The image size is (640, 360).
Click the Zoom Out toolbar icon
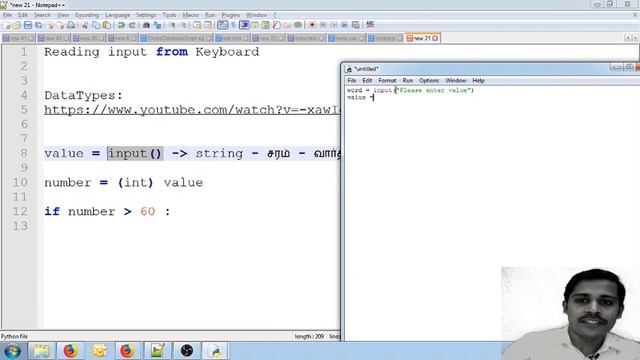pyautogui.click(x=184, y=25)
